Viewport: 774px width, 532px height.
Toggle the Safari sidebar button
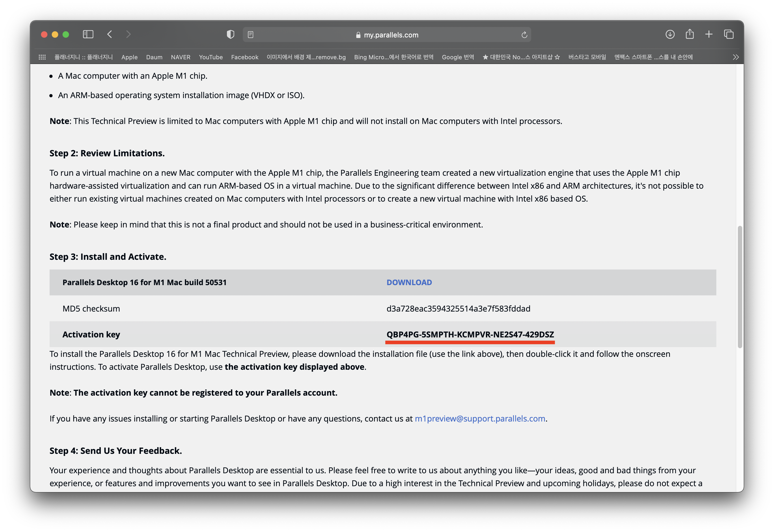click(x=88, y=34)
